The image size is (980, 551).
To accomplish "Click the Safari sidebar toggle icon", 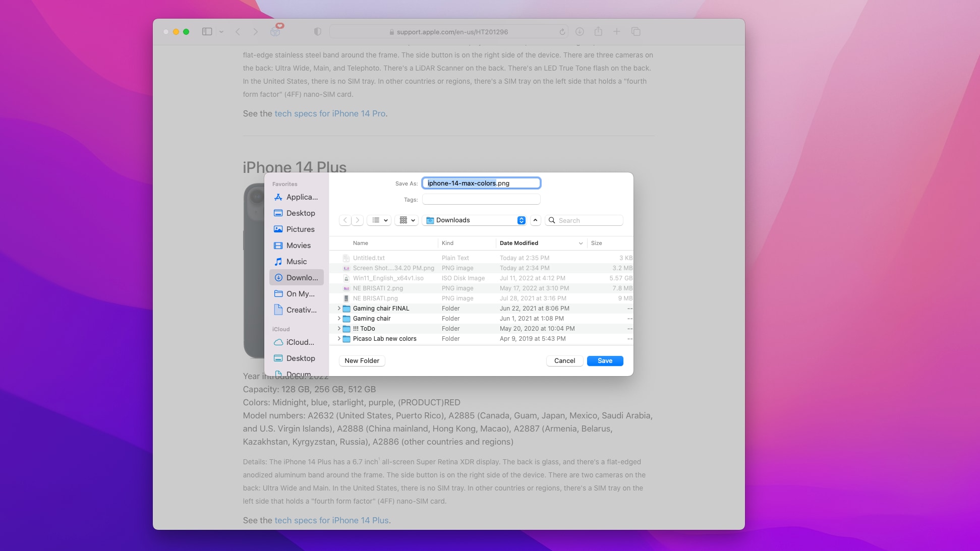I will (x=207, y=32).
